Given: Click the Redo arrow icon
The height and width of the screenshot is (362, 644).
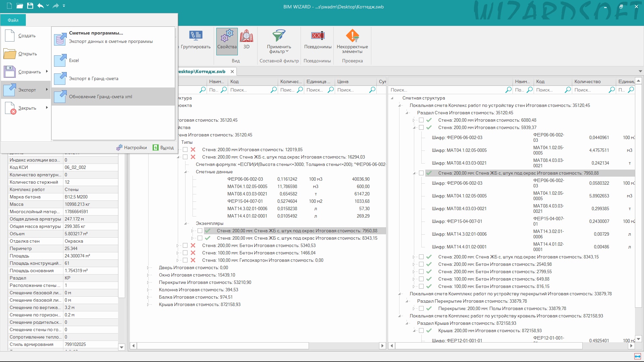Looking at the screenshot, I should [x=56, y=6].
